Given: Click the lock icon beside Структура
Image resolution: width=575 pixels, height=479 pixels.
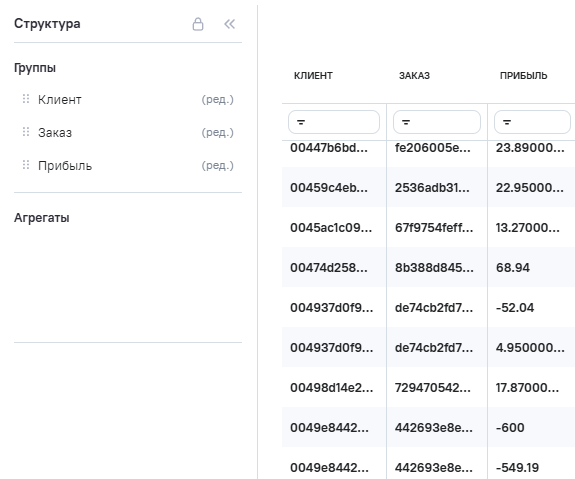Looking at the screenshot, I should [198, 24].
